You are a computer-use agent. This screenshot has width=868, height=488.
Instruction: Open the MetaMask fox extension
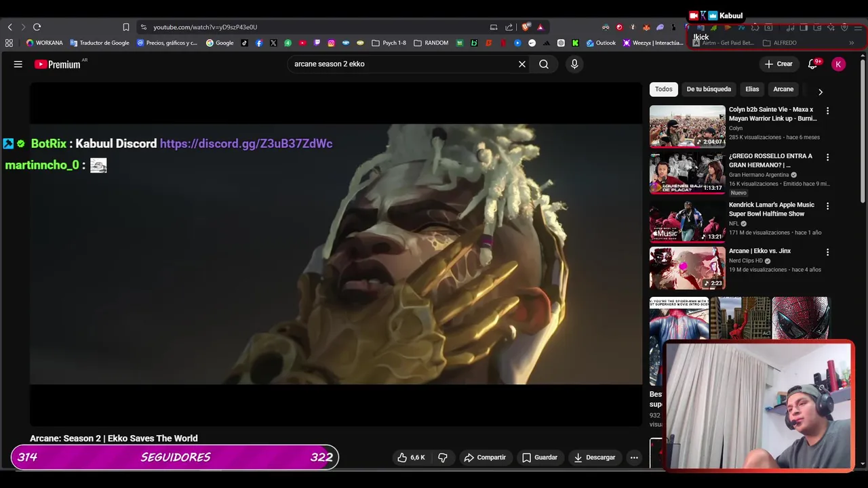(646, 27)
